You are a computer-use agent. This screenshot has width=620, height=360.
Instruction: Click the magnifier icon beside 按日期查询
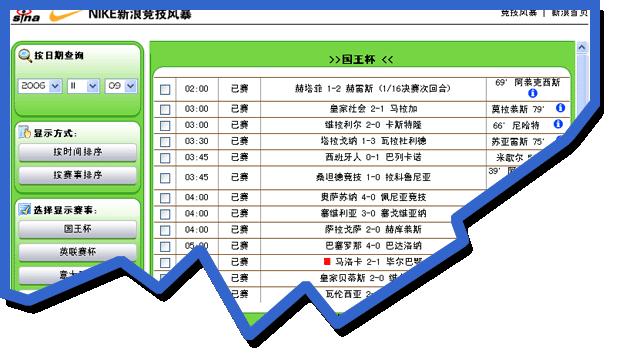click(25, 56)
